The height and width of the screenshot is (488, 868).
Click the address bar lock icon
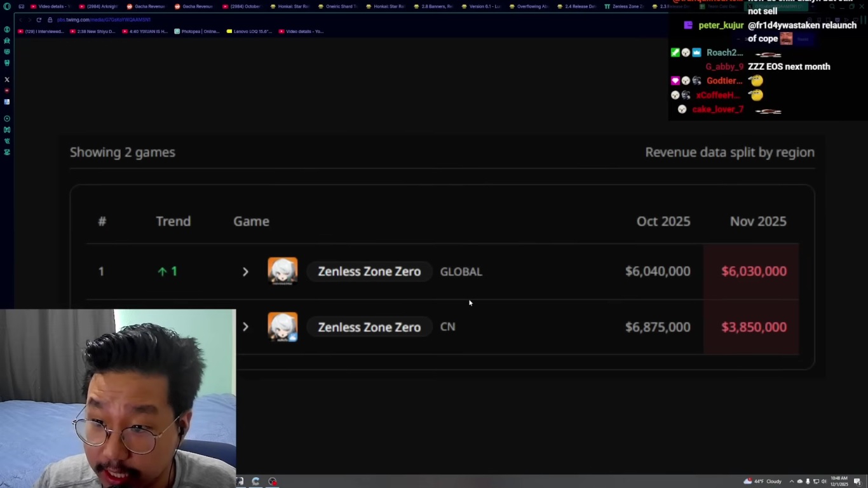click(x=50, y=20)
